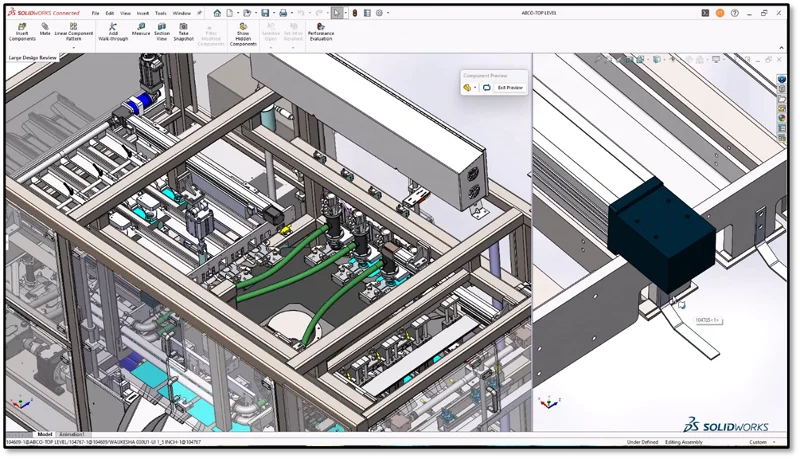800x459 pixels.
Task: Click the Exit Preview button
Action: pos(510,88)
